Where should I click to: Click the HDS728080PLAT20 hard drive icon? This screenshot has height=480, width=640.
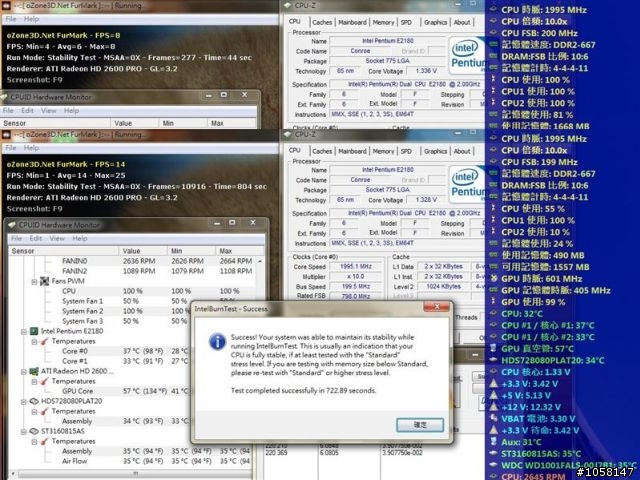tap(34, 401)
